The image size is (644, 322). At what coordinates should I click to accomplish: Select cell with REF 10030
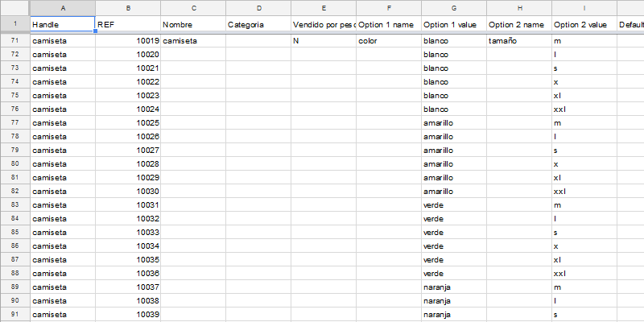[128, 192]
